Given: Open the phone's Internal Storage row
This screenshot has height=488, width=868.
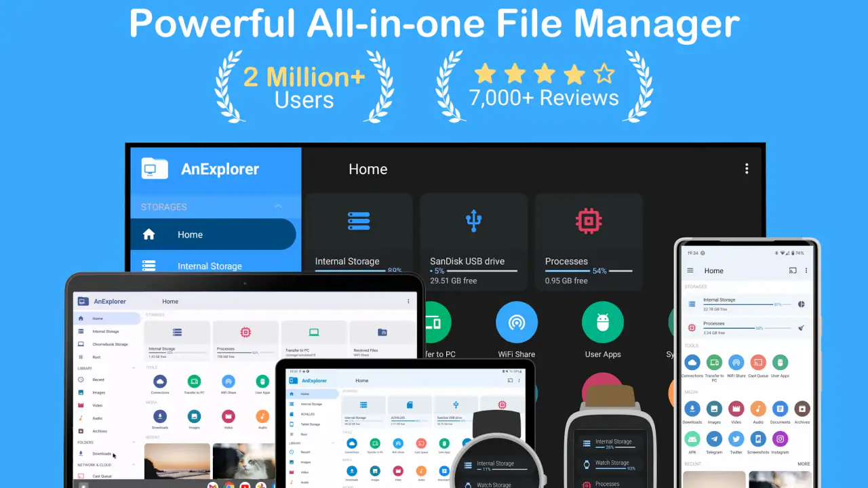Looking at the screenshot, I should (x=747, y=304).
